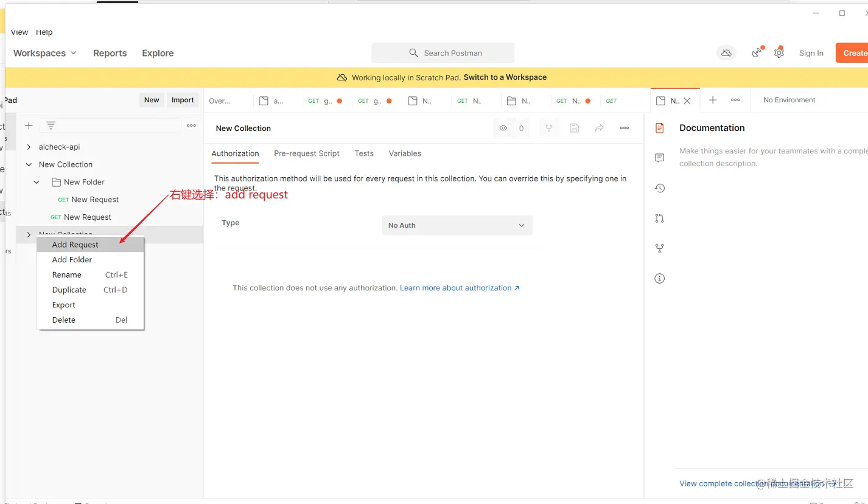The image size is (868, 504).
Task: Switch to the Tests tab
Action: [x=364, y=153]
